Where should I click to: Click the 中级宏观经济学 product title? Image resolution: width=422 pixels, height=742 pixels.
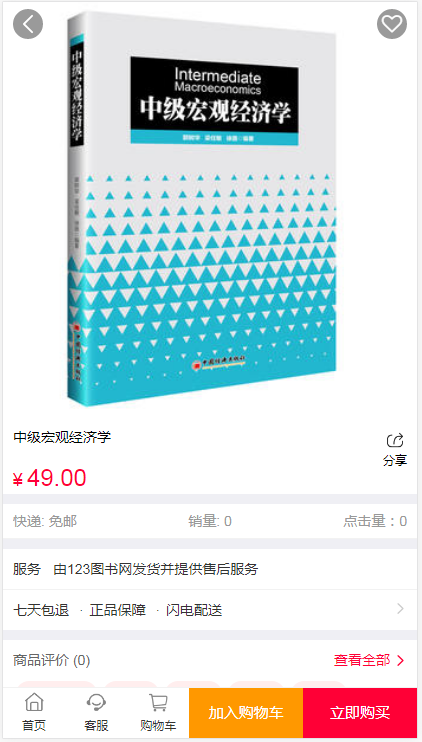[x=62, y=437]
